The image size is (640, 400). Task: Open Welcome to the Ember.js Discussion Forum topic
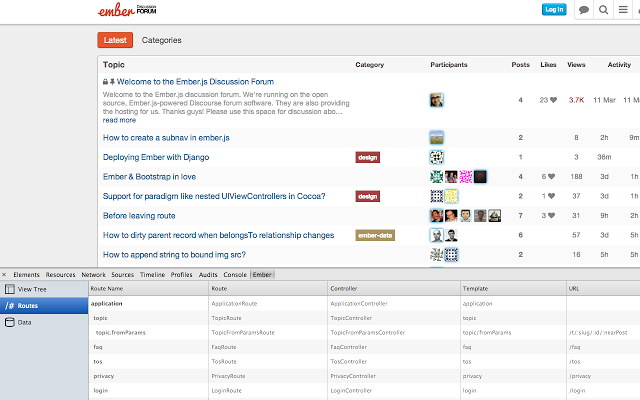pyautogui.click(x=196, y=82)
